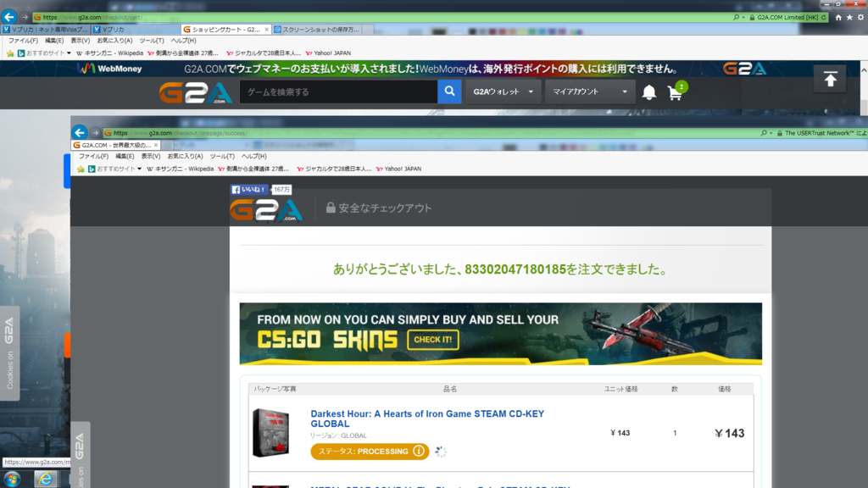Image resolution: width=868 pixels, height=488 pixels.
Task: Go back in the rear cart browser window
Action: point(8,17)
